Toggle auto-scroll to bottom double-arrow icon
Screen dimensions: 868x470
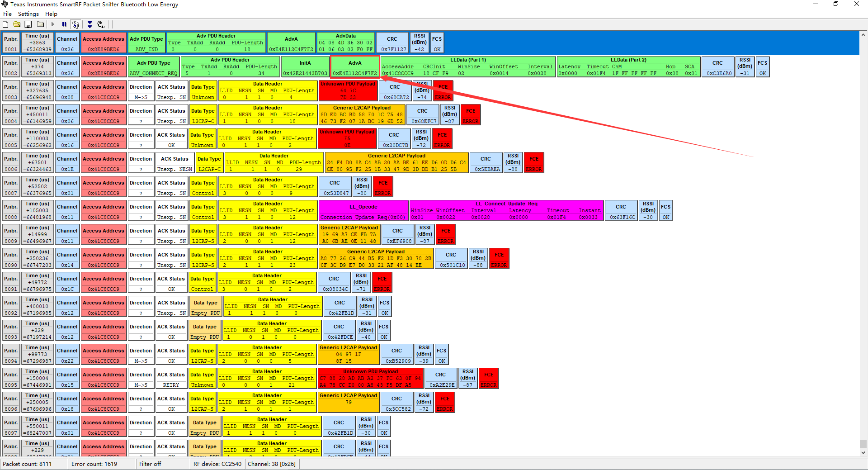pos(90,24)
